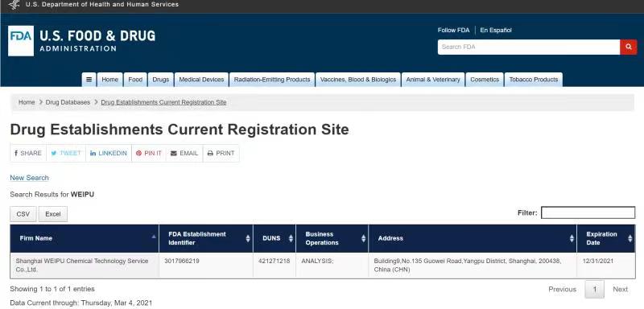Click into the Filter text box
644x309 pixels.
tap(588, 212)
